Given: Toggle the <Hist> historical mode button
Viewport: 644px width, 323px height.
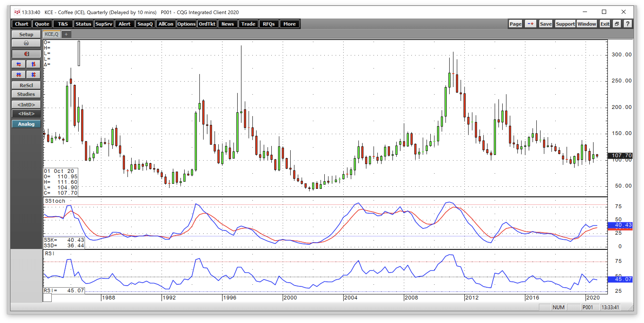Looking at the screenshot, I should (x=26, y=114).
